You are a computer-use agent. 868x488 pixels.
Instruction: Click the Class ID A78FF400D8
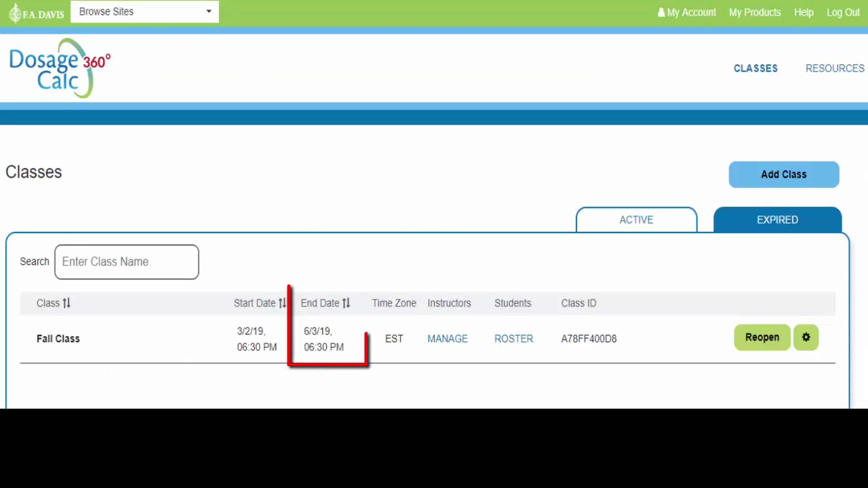click(589, 339)
